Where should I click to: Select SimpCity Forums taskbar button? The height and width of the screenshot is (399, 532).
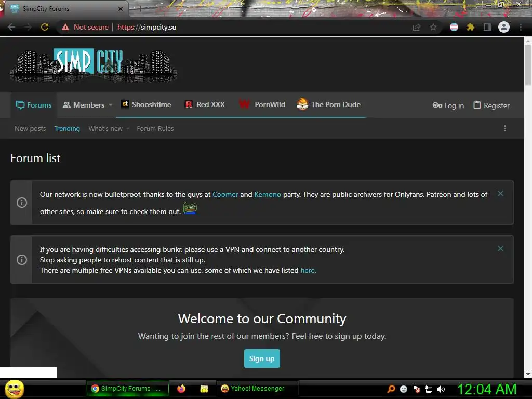coord(128,389)
